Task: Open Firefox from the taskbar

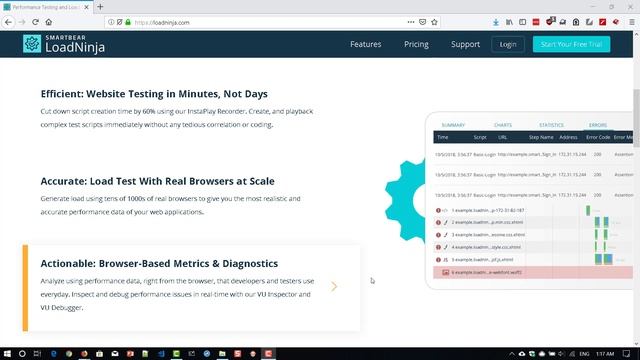Action: pyautogui.click(x=84, y=353)
